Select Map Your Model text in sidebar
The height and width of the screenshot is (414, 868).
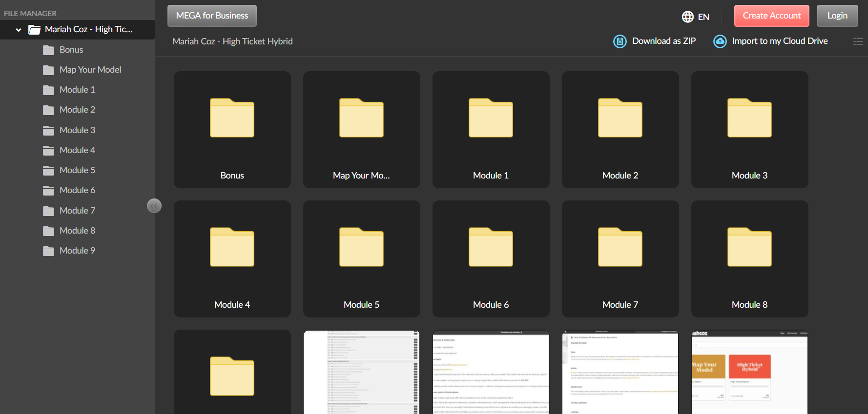(90, 70)
